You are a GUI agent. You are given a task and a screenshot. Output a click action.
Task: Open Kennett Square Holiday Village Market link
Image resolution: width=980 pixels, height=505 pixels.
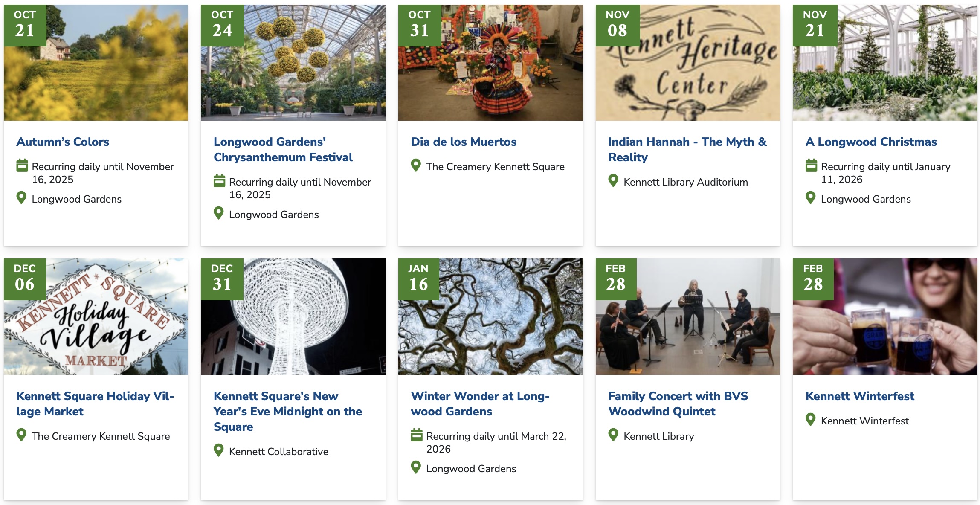(95, 403)
